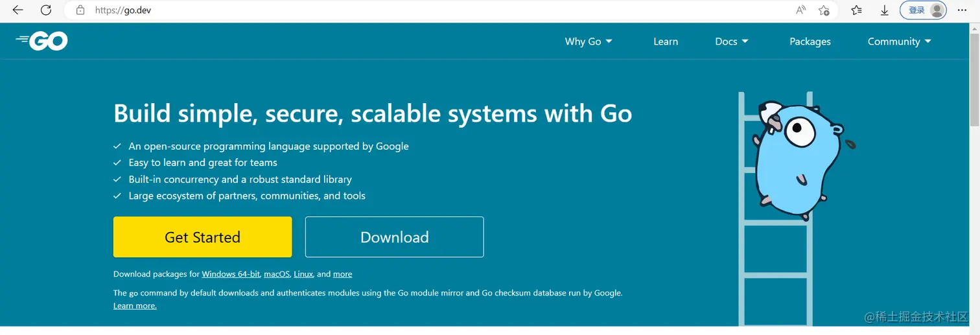
Task: Click the headline "Build simple, secure, scalable systems with Go"
Action: pos(373,114)
